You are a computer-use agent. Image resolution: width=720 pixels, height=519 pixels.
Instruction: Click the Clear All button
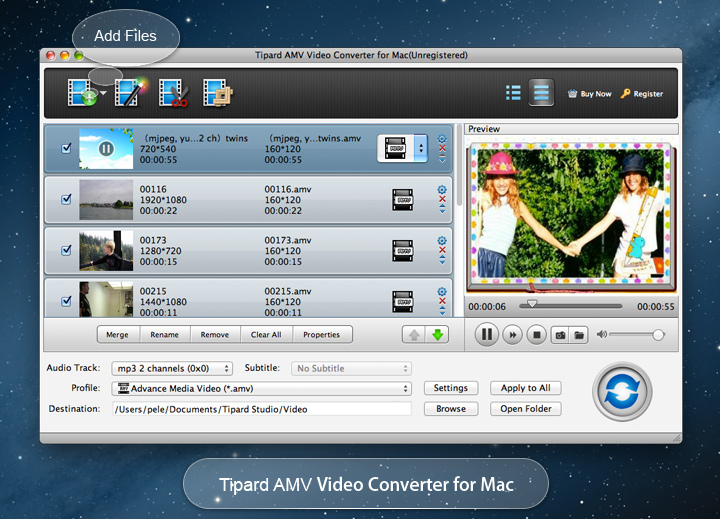pos(266,334)
